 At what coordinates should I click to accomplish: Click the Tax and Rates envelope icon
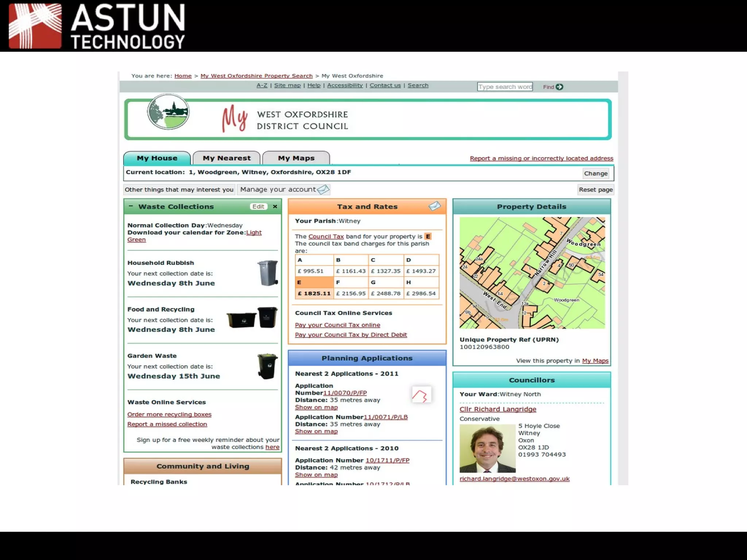(434, 206)
